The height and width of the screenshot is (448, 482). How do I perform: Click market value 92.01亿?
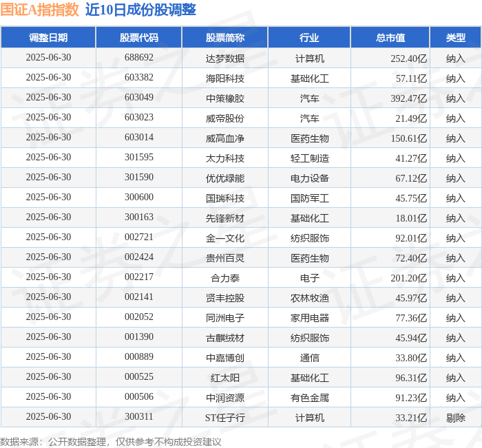point(411,238)
